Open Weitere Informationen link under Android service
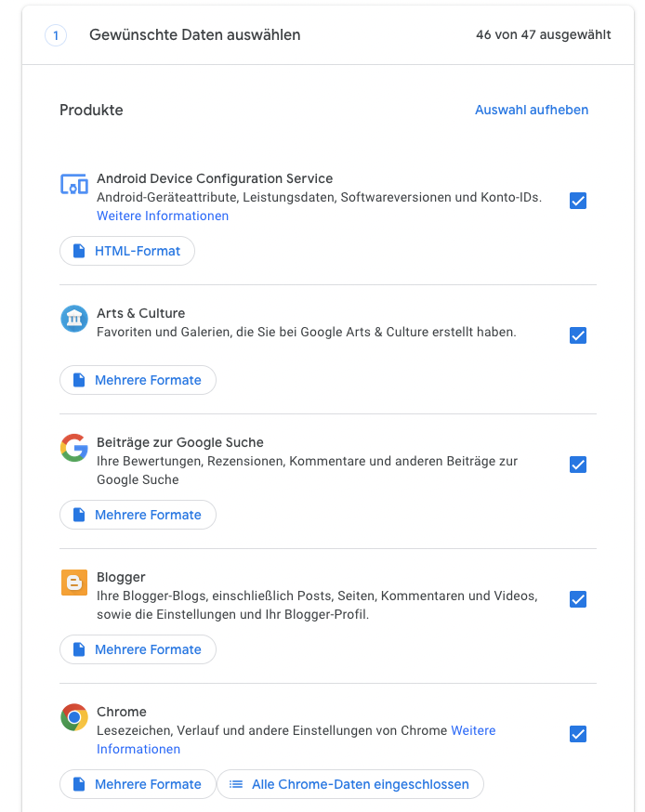 click(163, 216)
